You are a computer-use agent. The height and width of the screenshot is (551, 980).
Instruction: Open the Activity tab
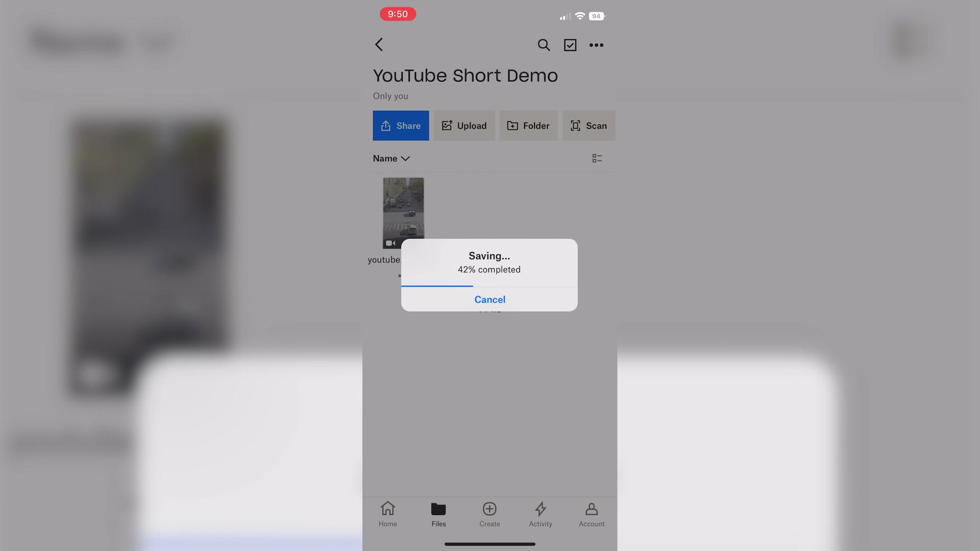point(541,514)
